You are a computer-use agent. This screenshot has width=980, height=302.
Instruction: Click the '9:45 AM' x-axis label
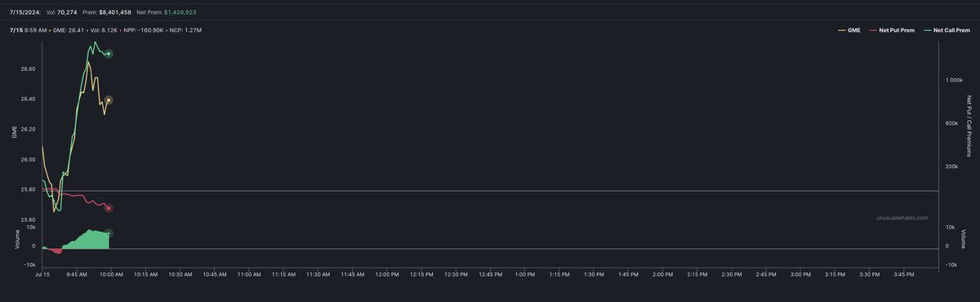click(x=77, y=274)
